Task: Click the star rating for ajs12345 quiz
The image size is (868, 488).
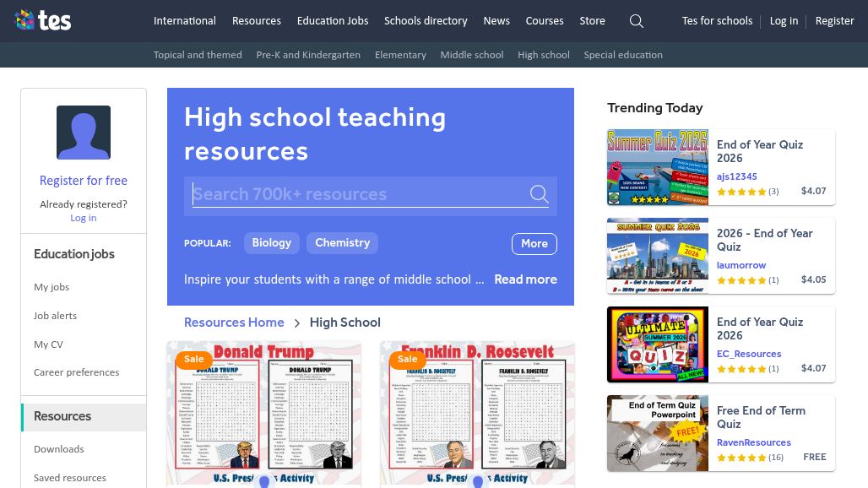Action: pos(741,192)
